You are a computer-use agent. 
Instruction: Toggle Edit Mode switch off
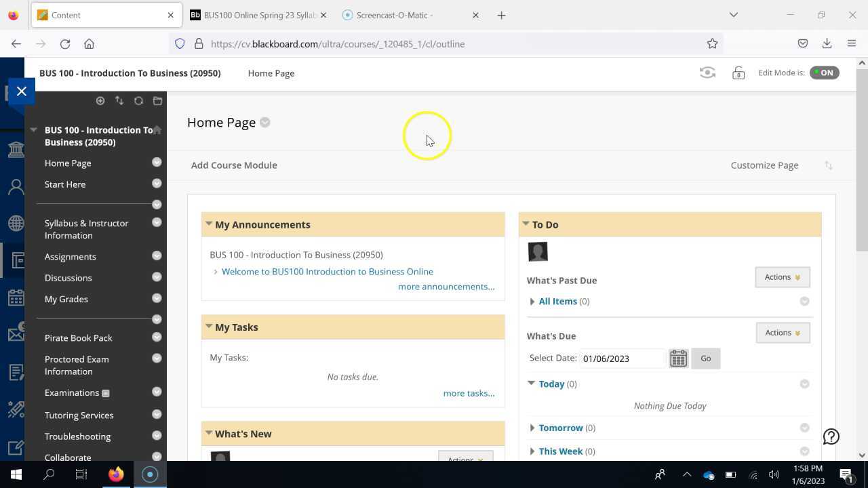coord(824,73)
